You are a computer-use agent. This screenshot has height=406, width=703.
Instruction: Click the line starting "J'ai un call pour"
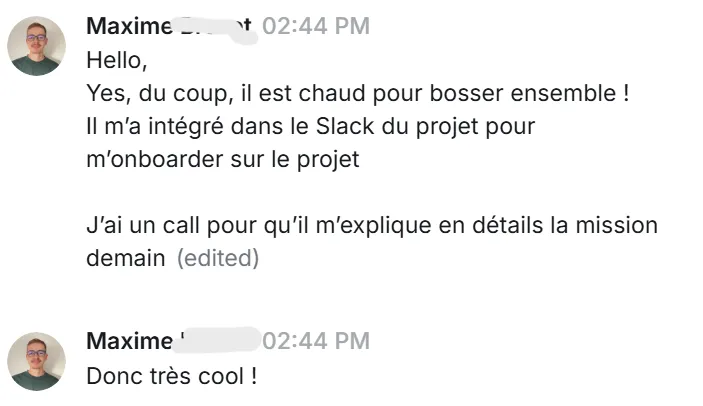372,225
